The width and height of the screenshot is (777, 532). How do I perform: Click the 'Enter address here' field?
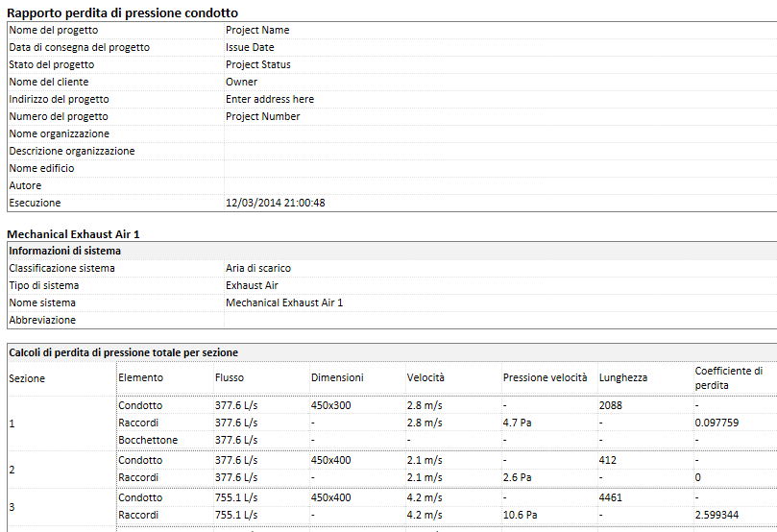(270, 99)
